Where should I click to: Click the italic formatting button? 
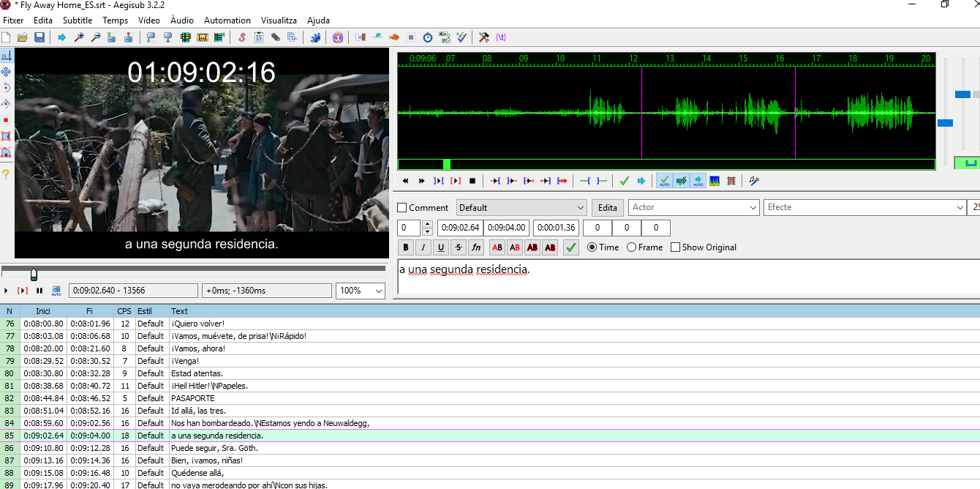pyautogui.click(x=423, y=247)
